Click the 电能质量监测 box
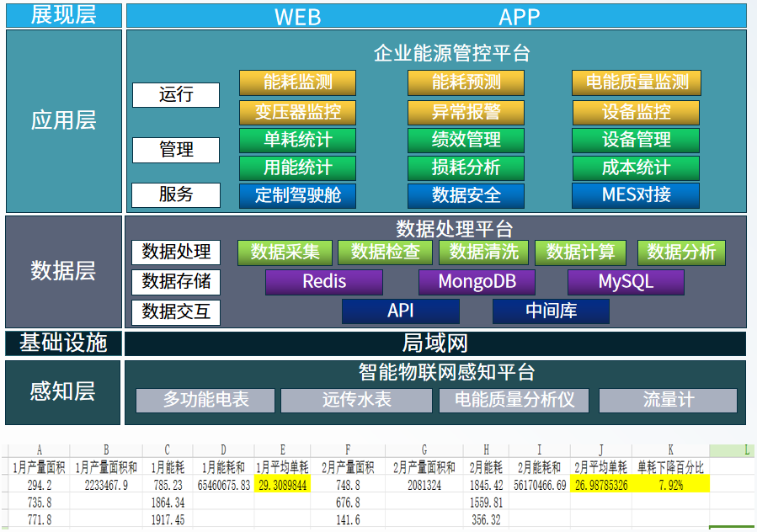This screenshot has width=757, height=532. 637,82
